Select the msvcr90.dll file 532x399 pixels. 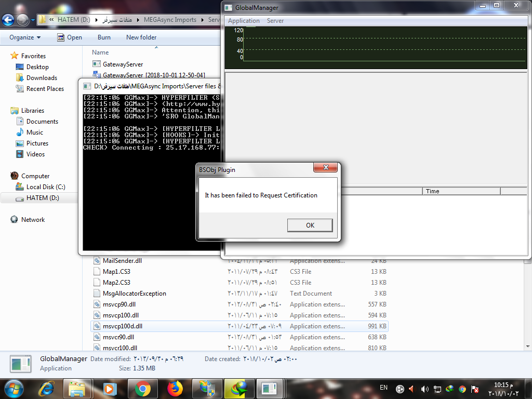[118, 337]
